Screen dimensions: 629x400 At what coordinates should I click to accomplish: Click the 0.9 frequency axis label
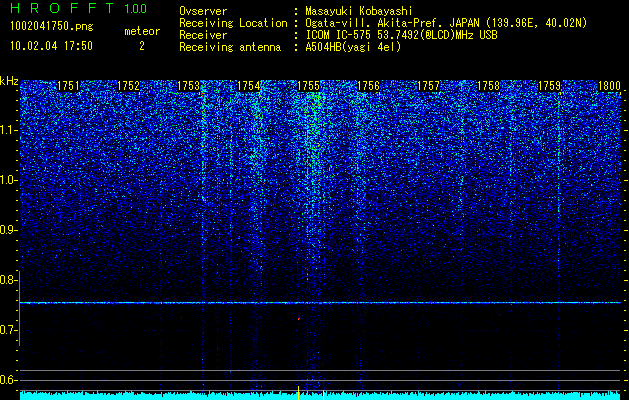coord(8,230)
